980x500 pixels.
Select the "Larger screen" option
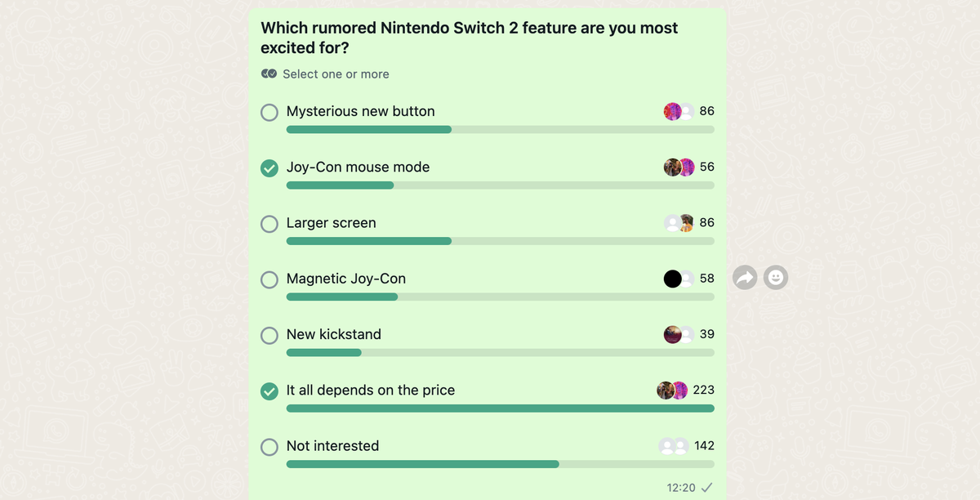tap(269, 223)
